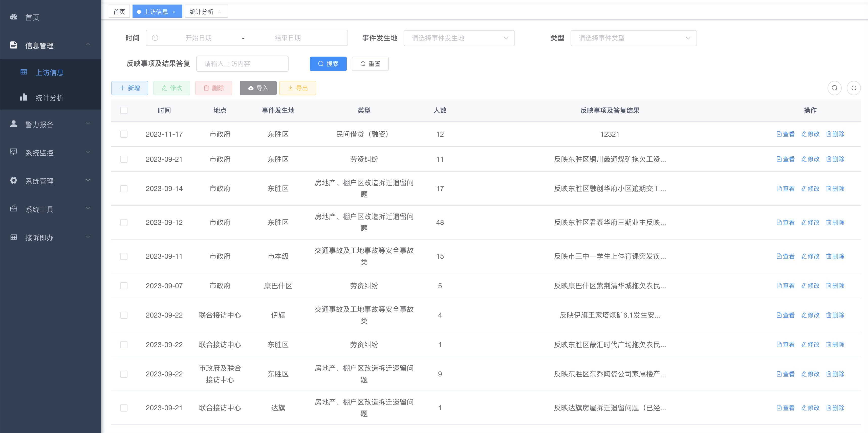Viewport: 868px width, 433px height.
Task: Click the 新增 add button
Action: point(130,88)
